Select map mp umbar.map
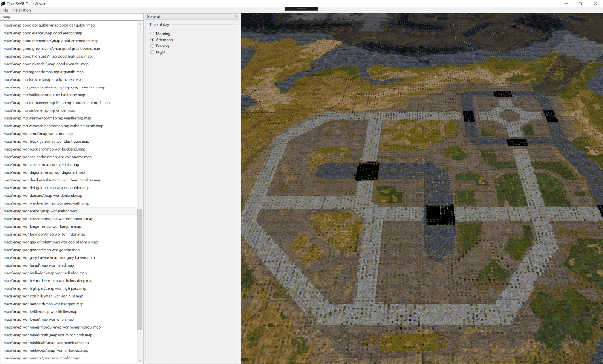The height and width of the screenshot is (364, 603). click(x=69, y=110)
